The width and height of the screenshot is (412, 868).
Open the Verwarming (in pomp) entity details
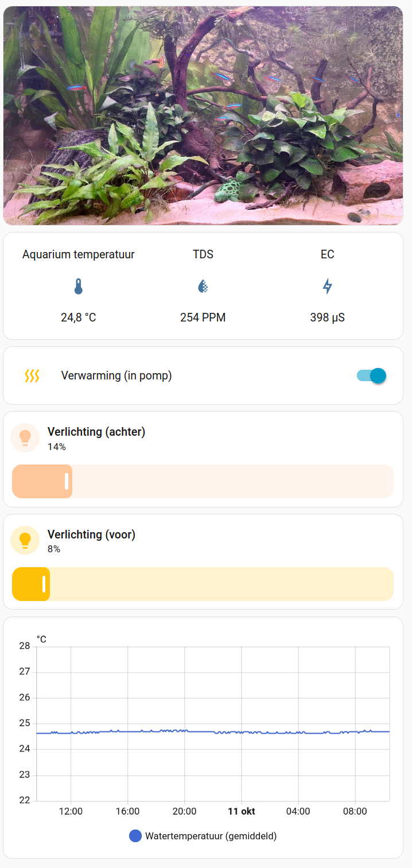coord(116,376)
